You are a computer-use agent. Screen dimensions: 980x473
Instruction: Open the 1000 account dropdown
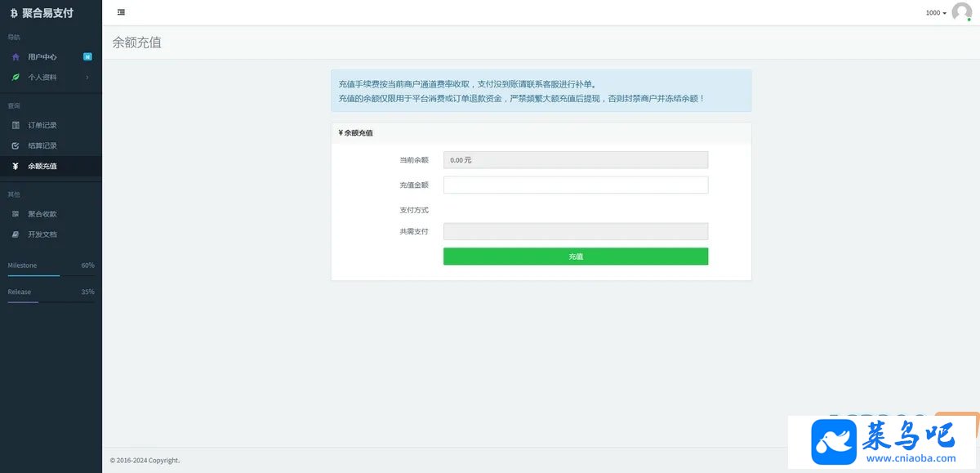pos(936,13)
